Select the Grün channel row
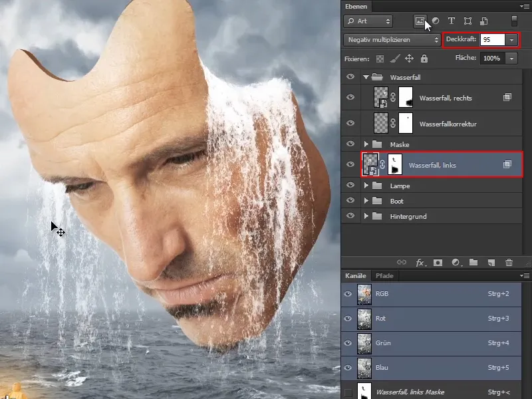 (x=431, y=343)
